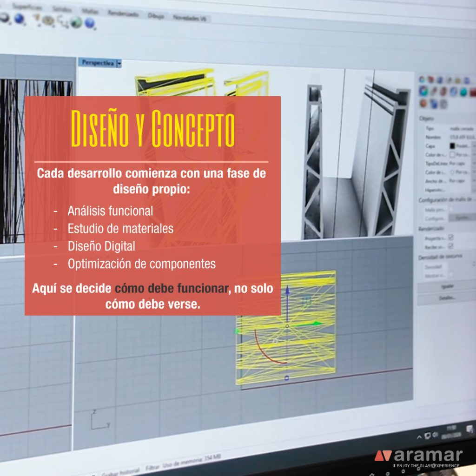Screen dimensions: 476x476
Task: Click the Igualar button
Action: [x=447, y=287]
